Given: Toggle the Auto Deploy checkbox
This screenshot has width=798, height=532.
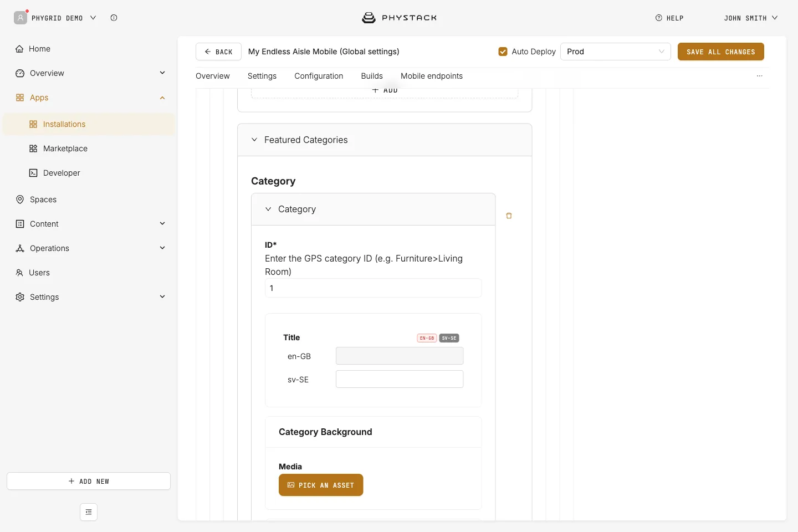Looking at the screenshot, I should coord(503,52).
